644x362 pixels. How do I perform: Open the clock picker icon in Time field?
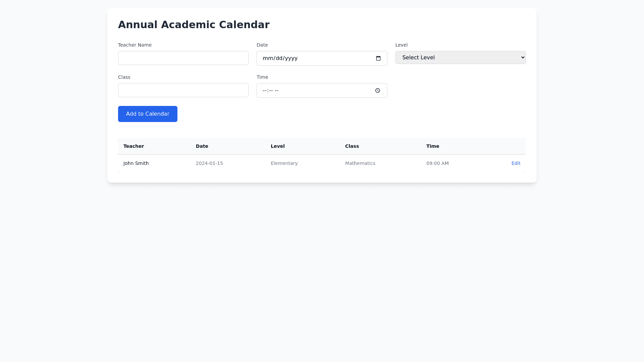point(378,90)
